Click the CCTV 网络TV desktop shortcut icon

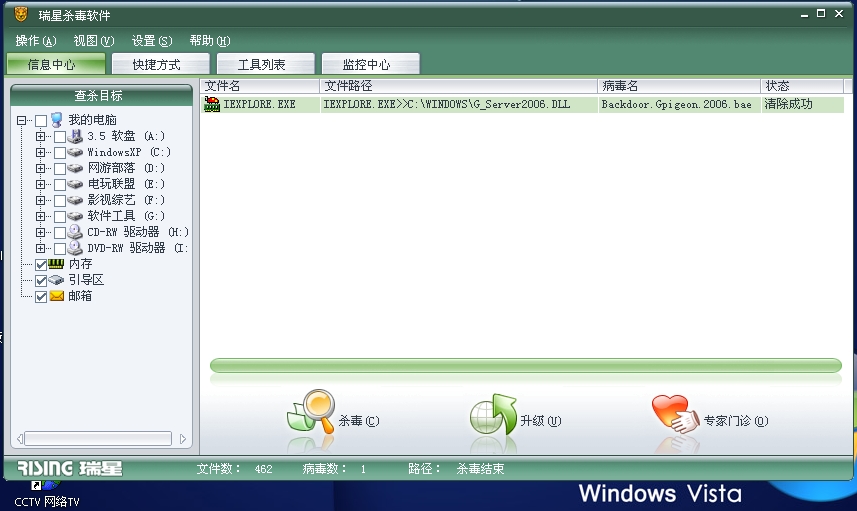click(x=45, y=486)
